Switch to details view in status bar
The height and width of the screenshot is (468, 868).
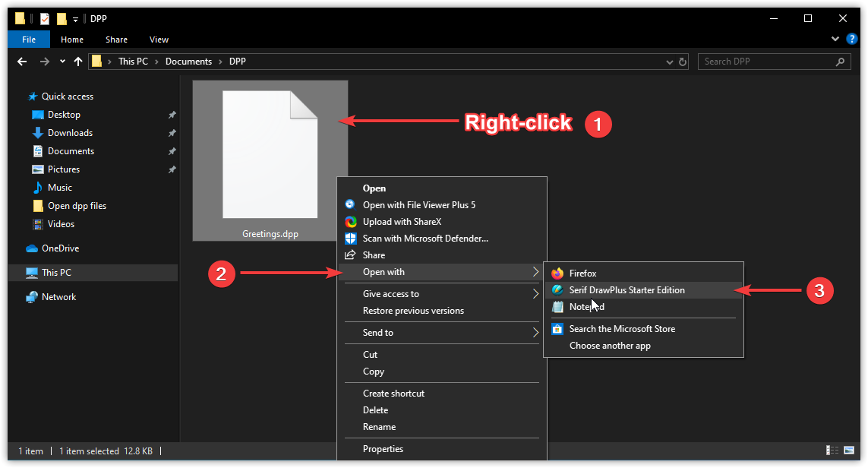coord(832,451)
